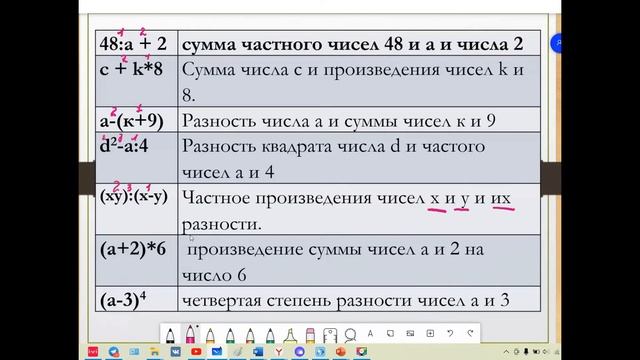Image resolution: width=640 pixels, height=360 pixels.
Task: Select the pink eraser tool
Action: pyautogui.click(x=310, y=336)
